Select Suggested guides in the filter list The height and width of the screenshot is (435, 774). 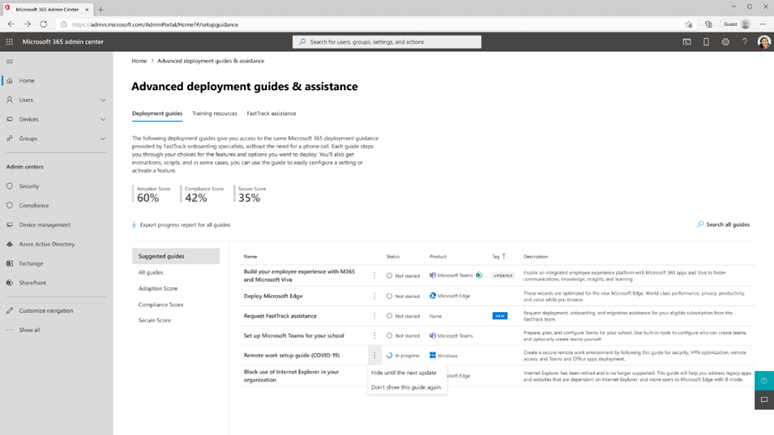(x=176, y=256)
